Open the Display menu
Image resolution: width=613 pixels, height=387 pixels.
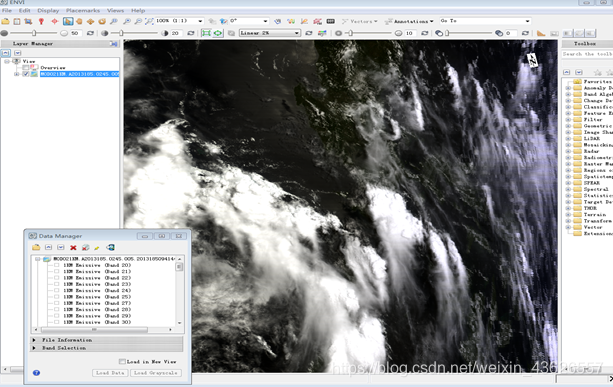point(48,11)
